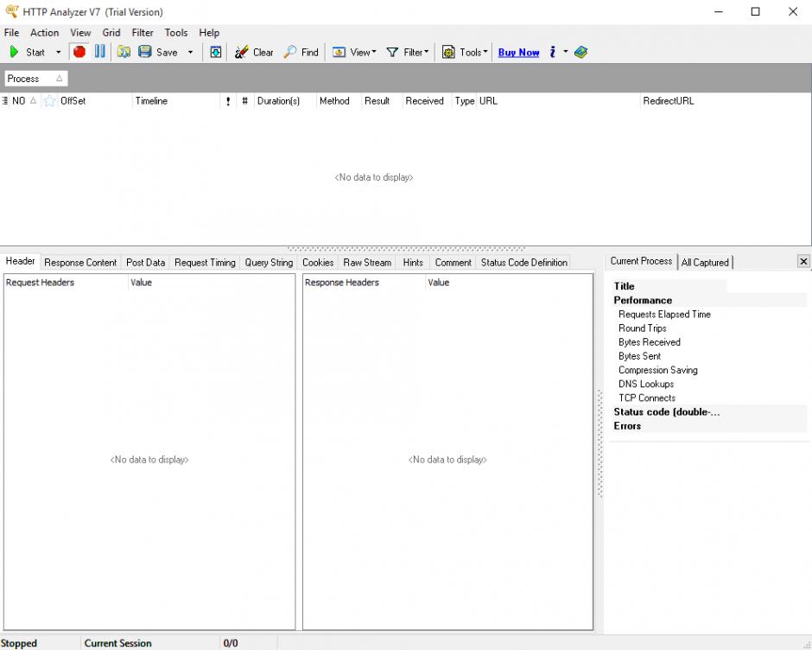The width and height of the screenshot is (812, 650).
Task: Open the Help menu
Action: [209, 33]
